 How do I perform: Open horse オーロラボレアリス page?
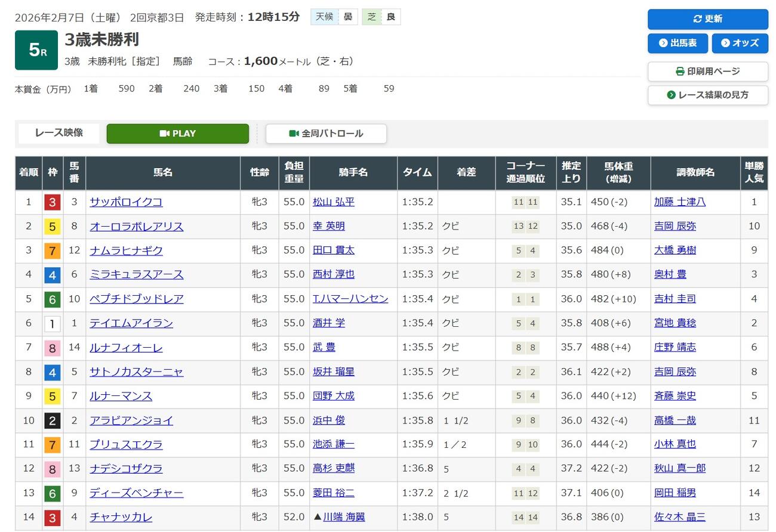[137, 227]
